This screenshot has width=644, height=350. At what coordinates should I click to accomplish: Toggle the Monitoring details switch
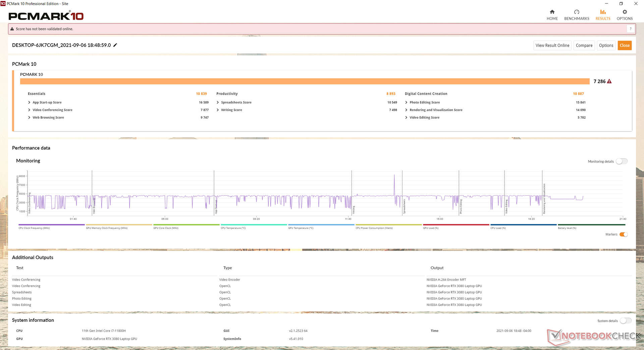tap(622, 161)
